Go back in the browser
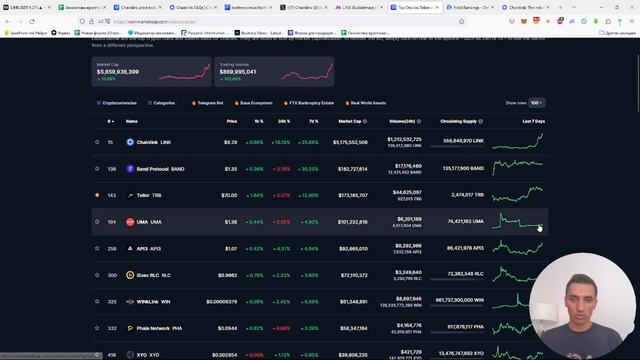This screenshot has height=360, width=640. (x=8, y=21)
